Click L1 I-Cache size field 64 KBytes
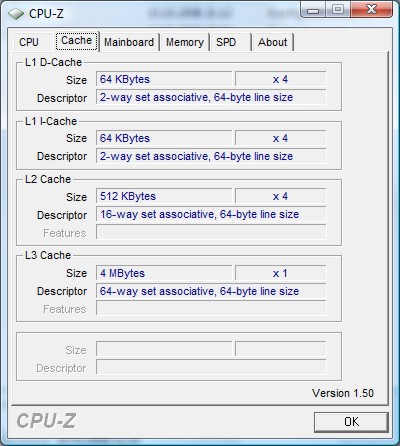The width and height of the screenshot is (400, 446). click(x=164, y=138)
